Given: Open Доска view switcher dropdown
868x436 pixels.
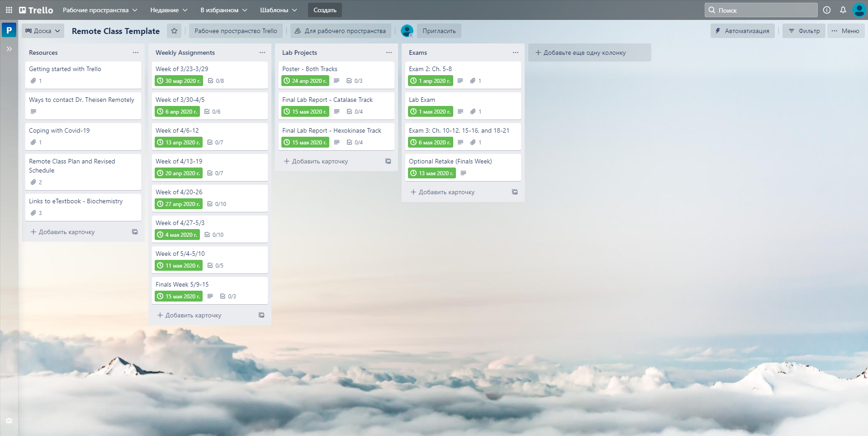Looking at the screenshot, I should (x=43, y=31).
